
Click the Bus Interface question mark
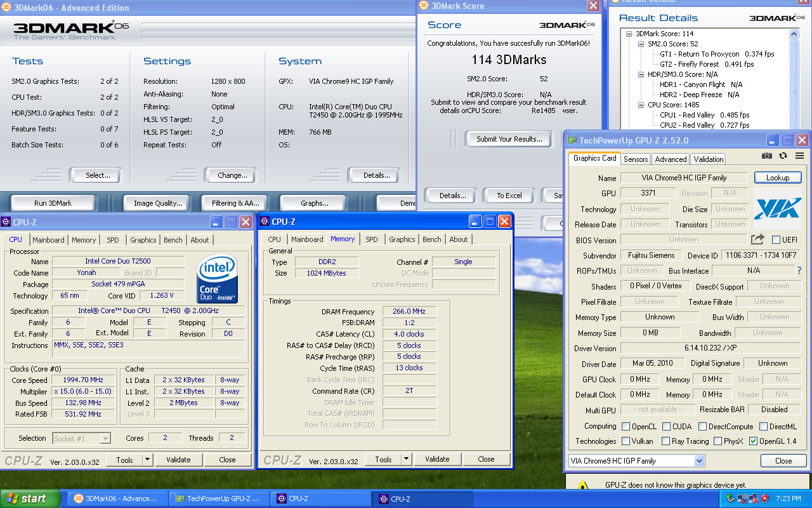pos(799,271)
